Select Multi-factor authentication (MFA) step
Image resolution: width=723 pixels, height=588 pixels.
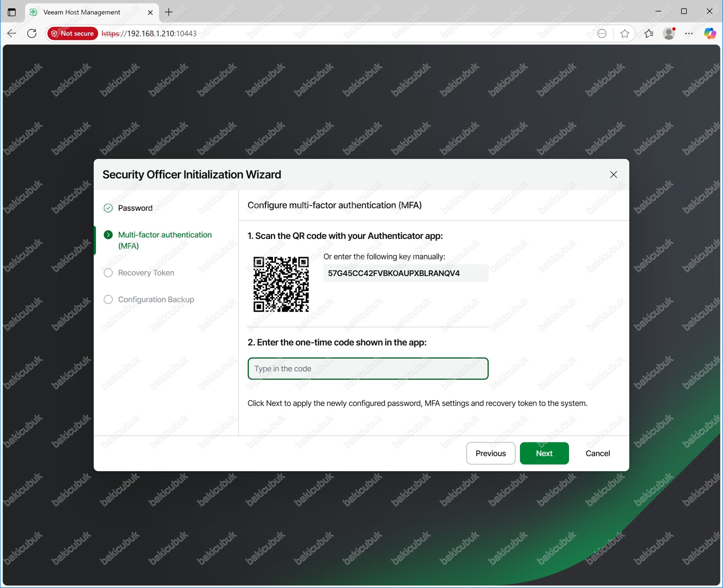165,240
